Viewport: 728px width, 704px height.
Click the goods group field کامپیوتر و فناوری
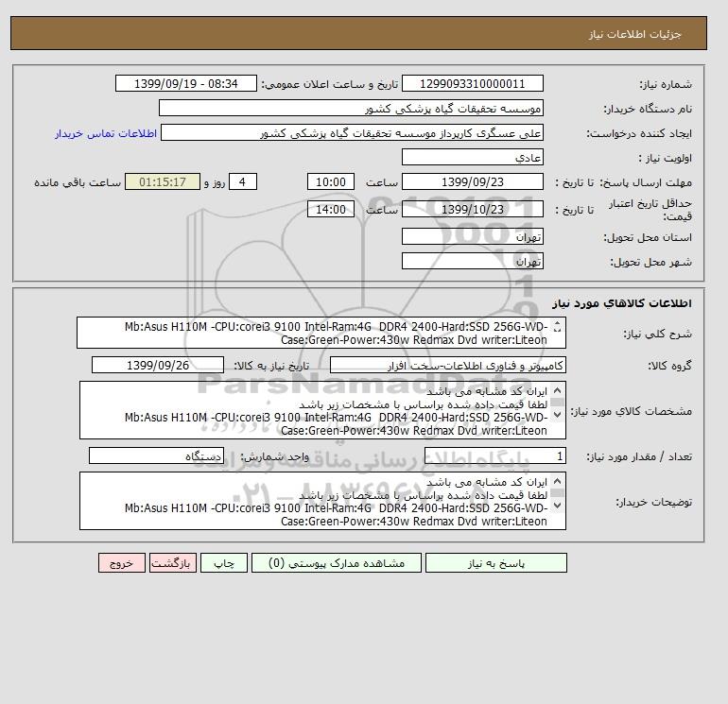coord(447,365)
